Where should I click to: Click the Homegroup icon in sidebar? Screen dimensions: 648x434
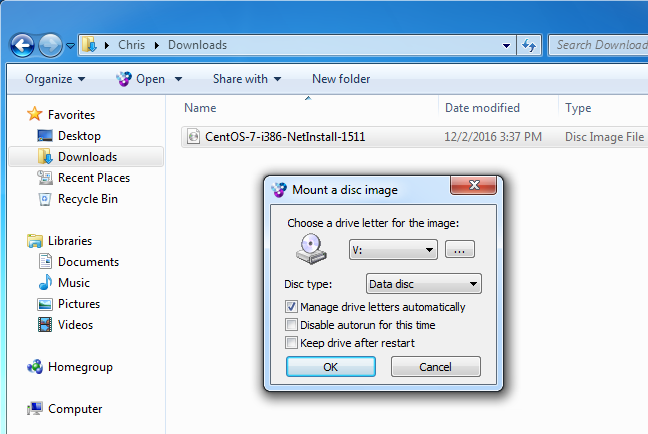[35, 367]
